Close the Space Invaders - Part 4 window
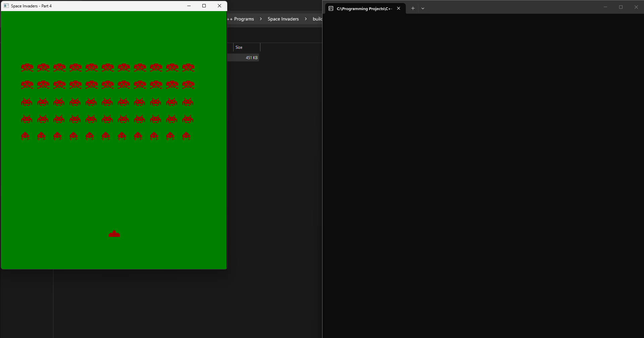 tap(219, 6)
